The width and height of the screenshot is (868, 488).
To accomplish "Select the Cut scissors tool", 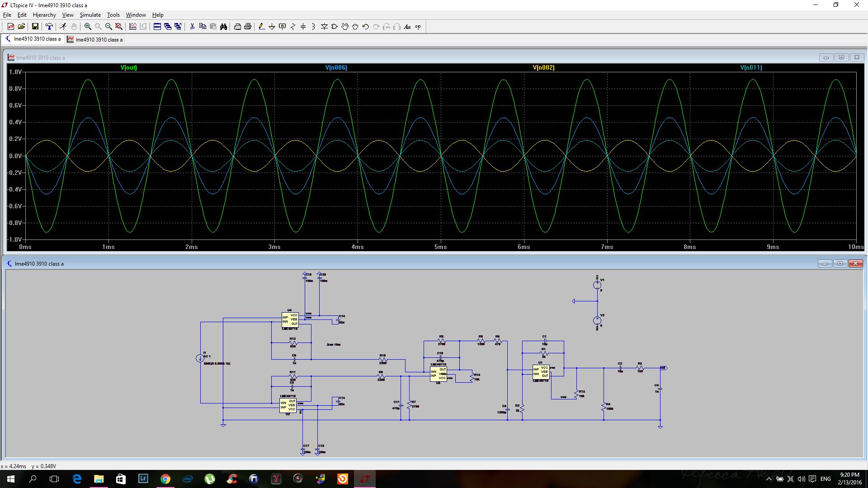I will [192, 27].
